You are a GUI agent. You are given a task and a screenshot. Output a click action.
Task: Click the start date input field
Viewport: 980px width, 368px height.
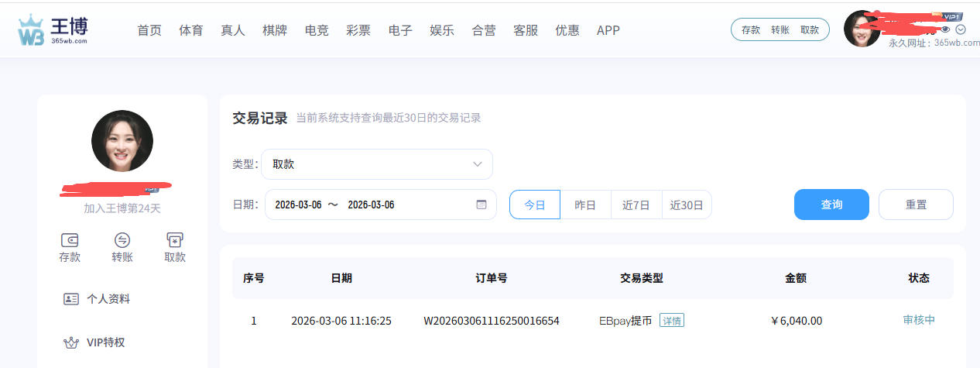[x=299, y=205]
